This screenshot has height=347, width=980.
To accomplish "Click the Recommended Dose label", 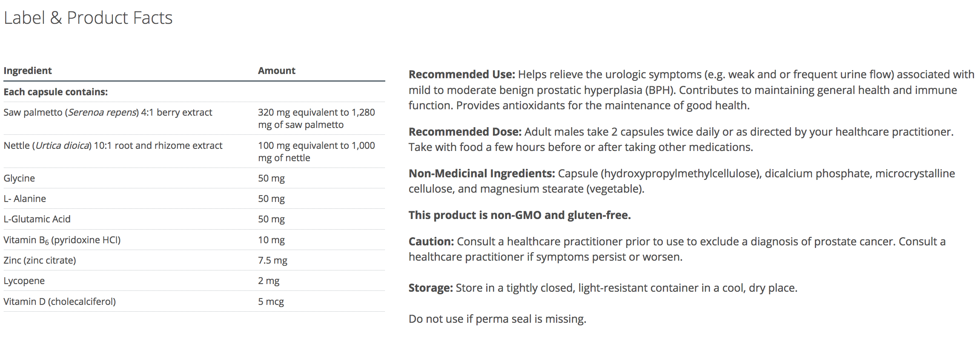I will (x=465, y=132).
